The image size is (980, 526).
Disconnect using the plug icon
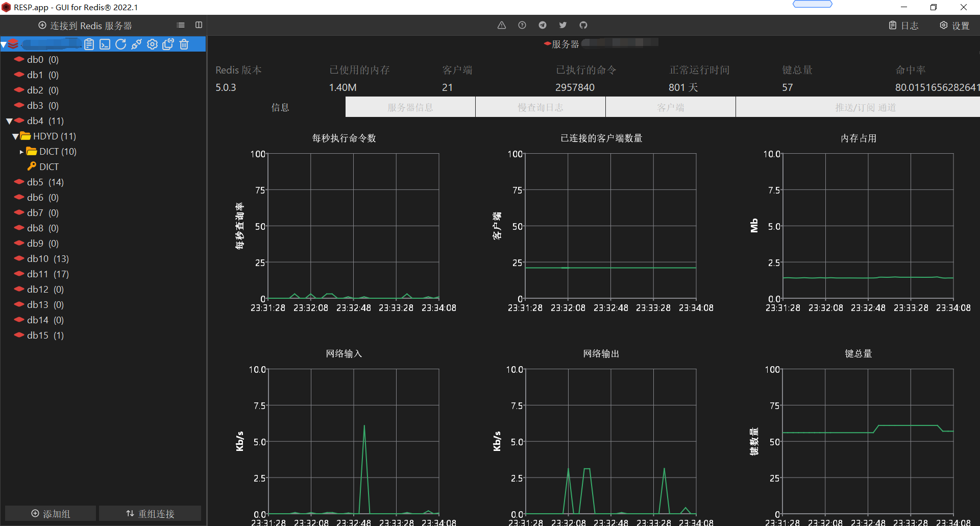pyautogui.click(x=136, y=44)
